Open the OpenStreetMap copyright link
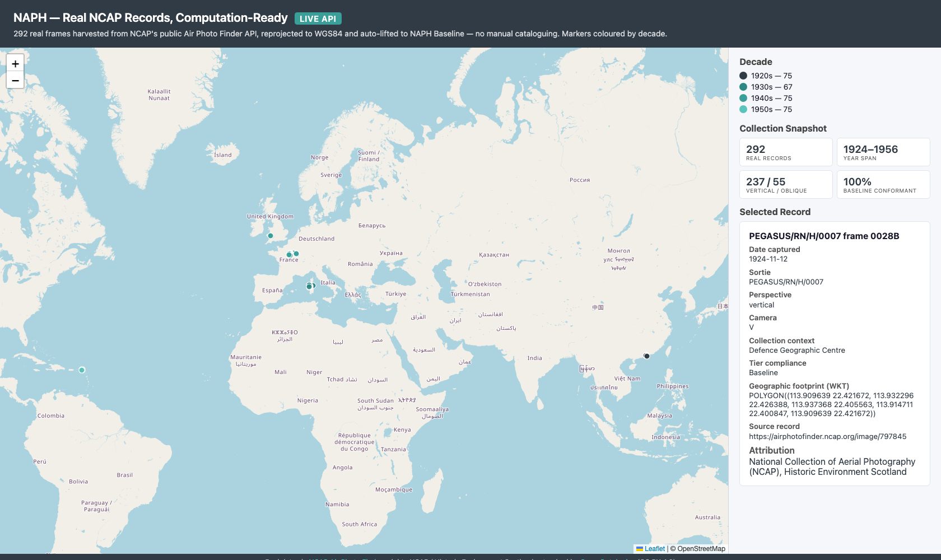This screenshot has width=941, height=560. tap(701, 549)
